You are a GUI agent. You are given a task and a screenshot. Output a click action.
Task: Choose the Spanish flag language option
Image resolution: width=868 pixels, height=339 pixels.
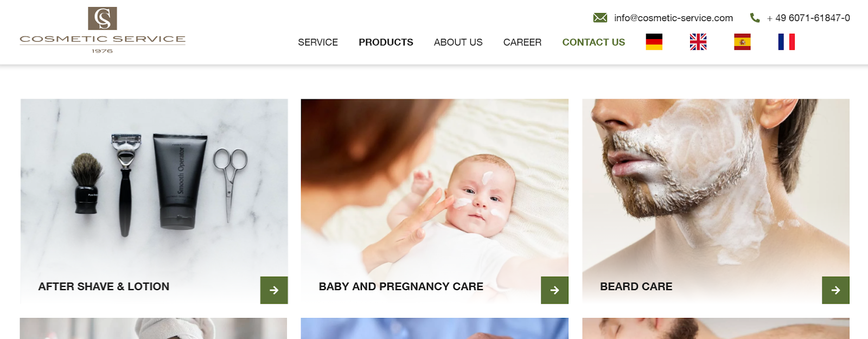(x=742, y=42)
